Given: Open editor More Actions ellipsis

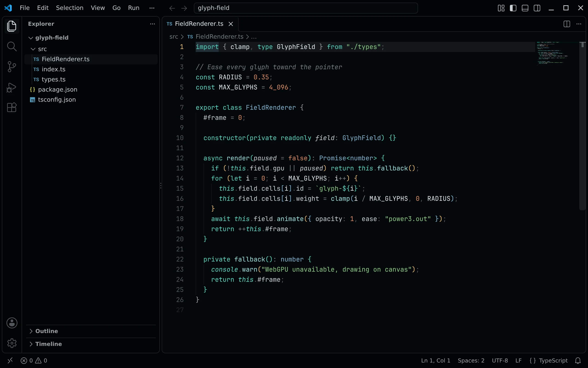Looking at the screenshot, I should 579,24.
